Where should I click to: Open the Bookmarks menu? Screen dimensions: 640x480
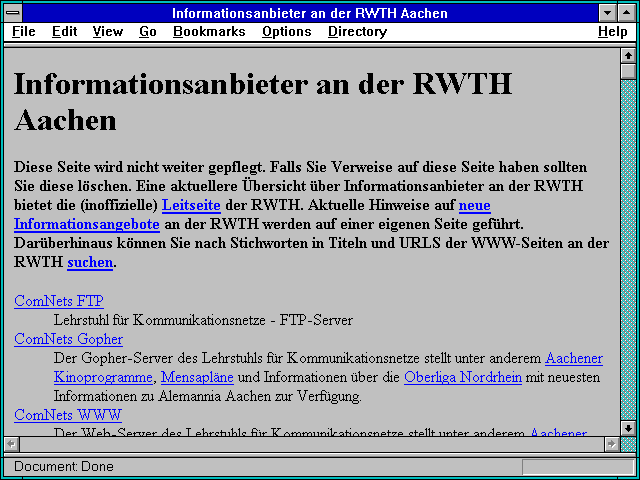(209, 32)
